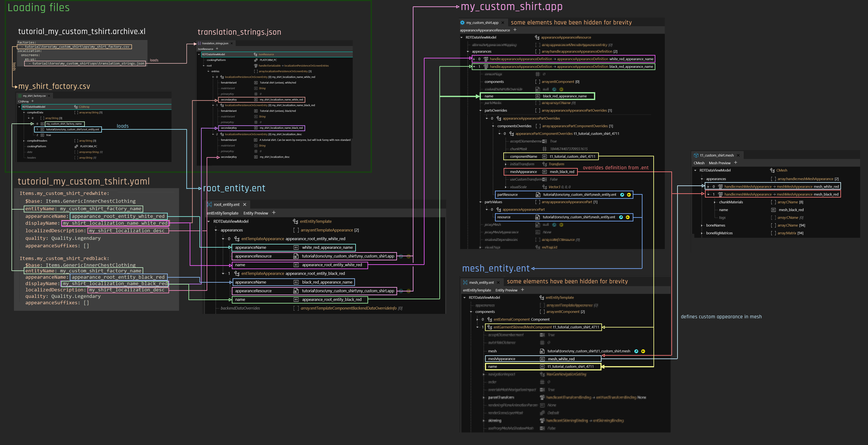
Task: Click blue open icon beside t1_custom_shirt.mesh path
Action: [636, 351]
